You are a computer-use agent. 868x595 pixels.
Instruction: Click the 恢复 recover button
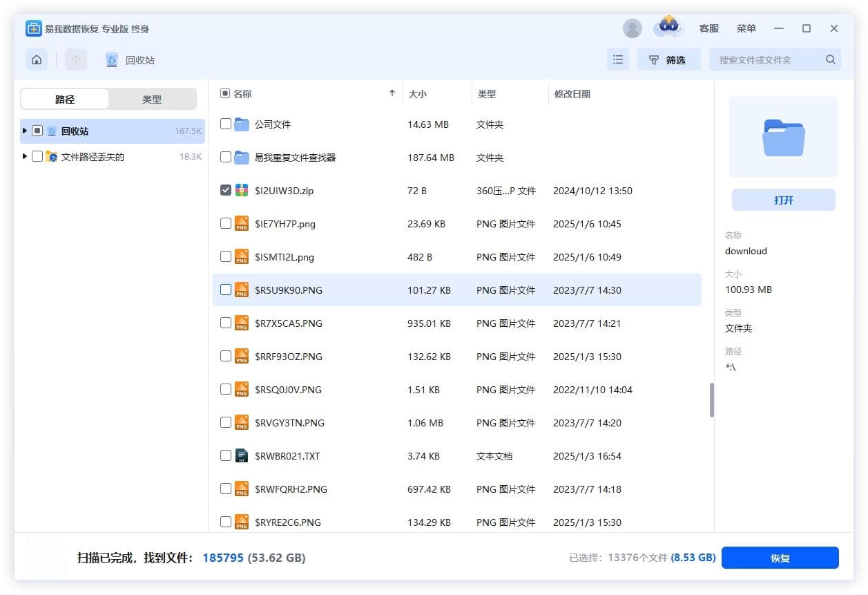point(780,558)
